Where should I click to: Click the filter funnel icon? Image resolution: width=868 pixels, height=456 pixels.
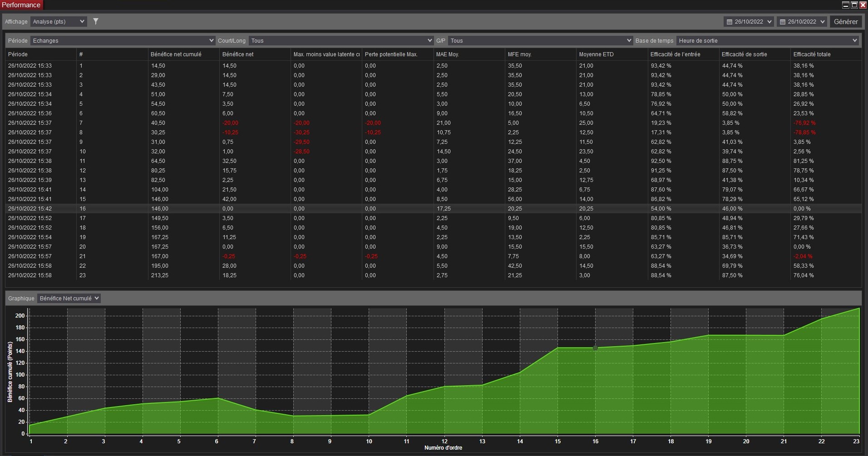pyautogui.click(x=96, y=21)
